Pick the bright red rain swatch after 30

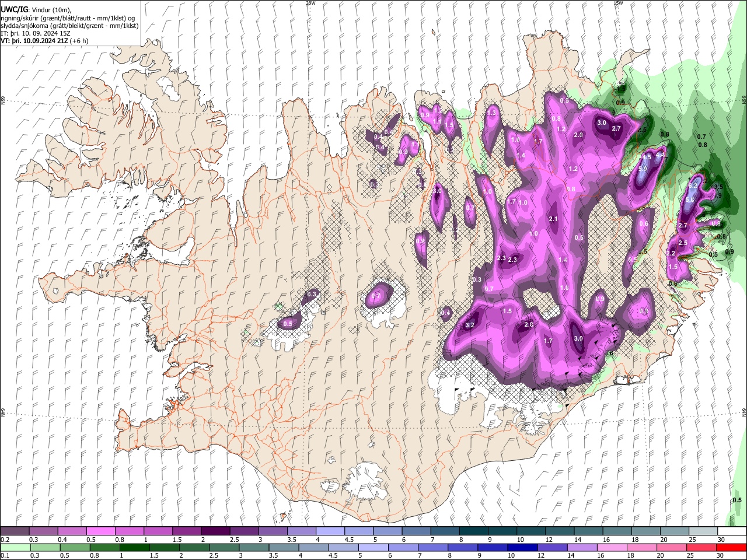(x=731, y=547)
